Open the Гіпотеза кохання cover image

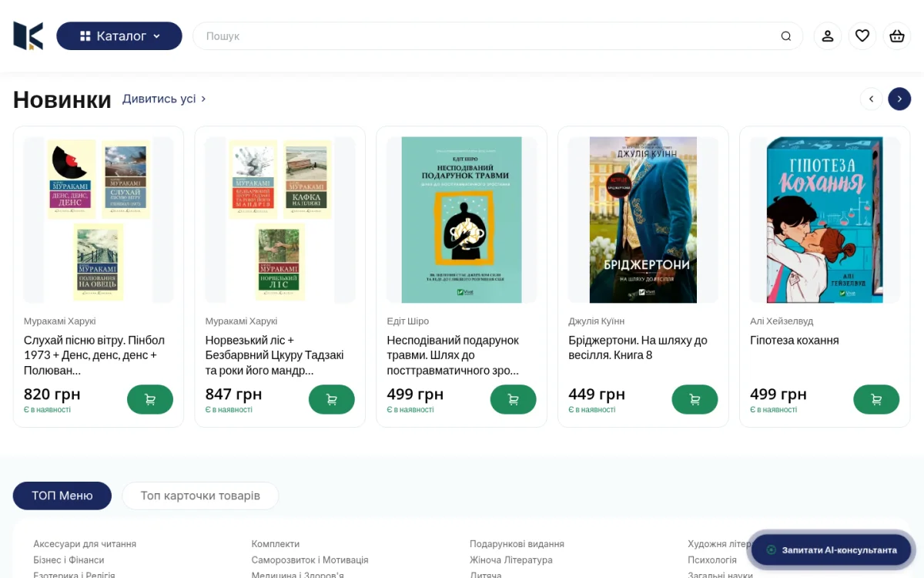pos(825,220)
